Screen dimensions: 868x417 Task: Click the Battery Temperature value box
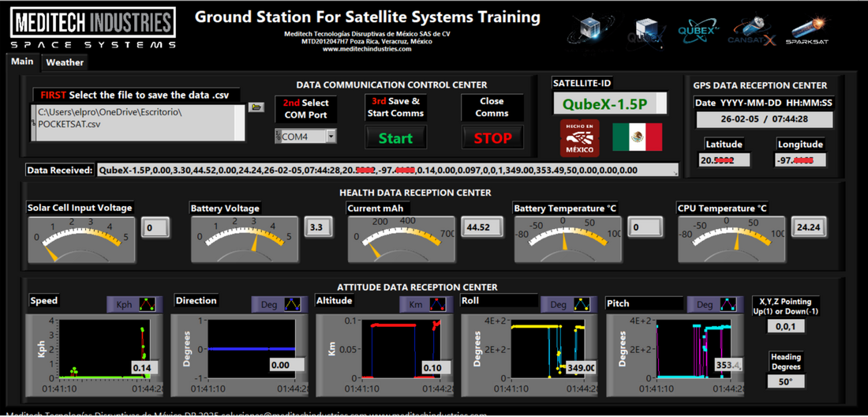[645, 227]
